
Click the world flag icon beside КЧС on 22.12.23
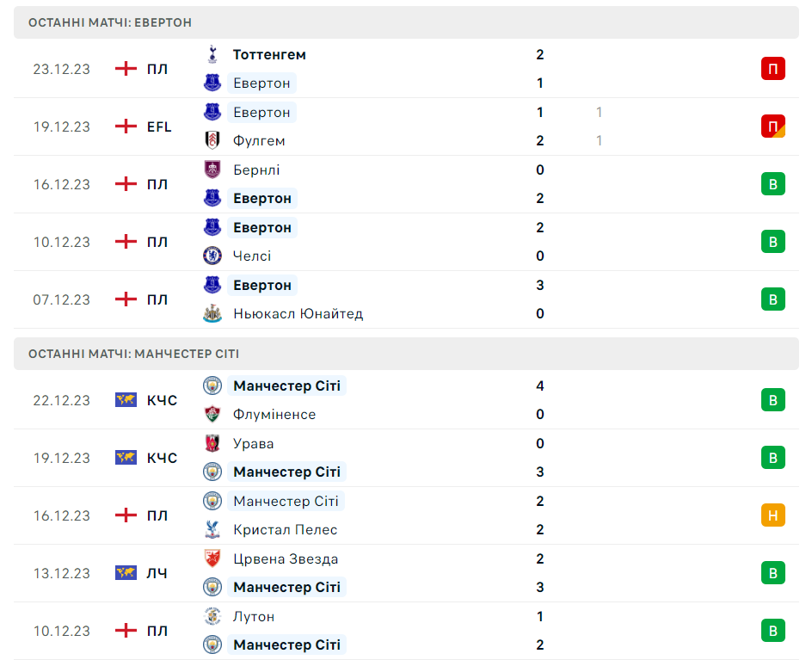pyautogui.click(x=126, y=400)
